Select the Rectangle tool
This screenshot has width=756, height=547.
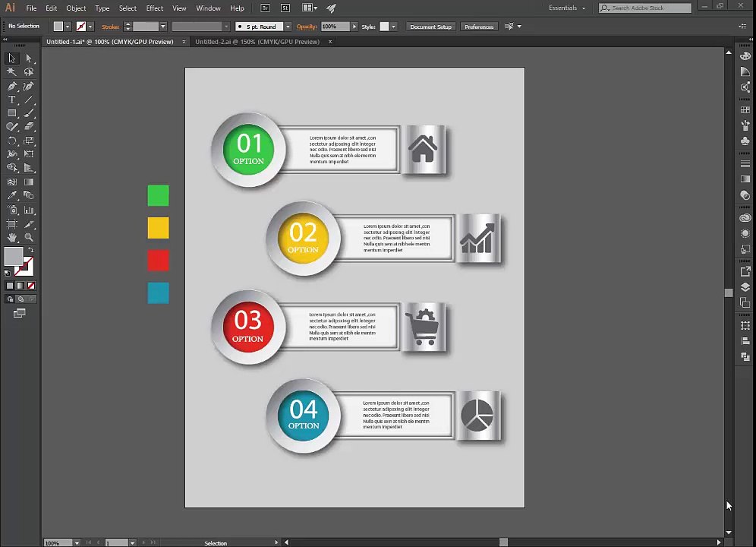coord(11,113)
